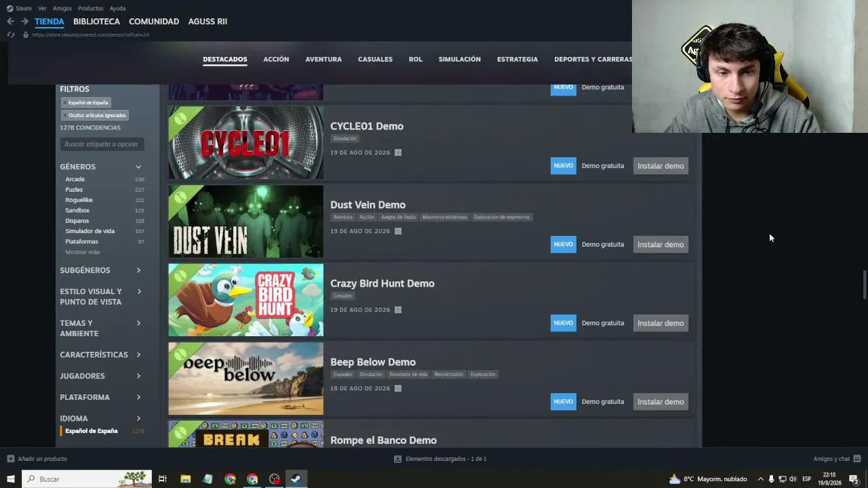
Task: Open the CYCLE01 game thumbnail
Action: [x=245, y=142]
